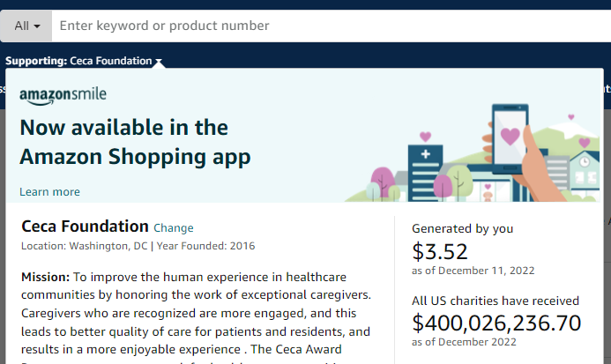Click the $3.52 generated amount
Screen dimensions: 611x364
pos(440,251)
